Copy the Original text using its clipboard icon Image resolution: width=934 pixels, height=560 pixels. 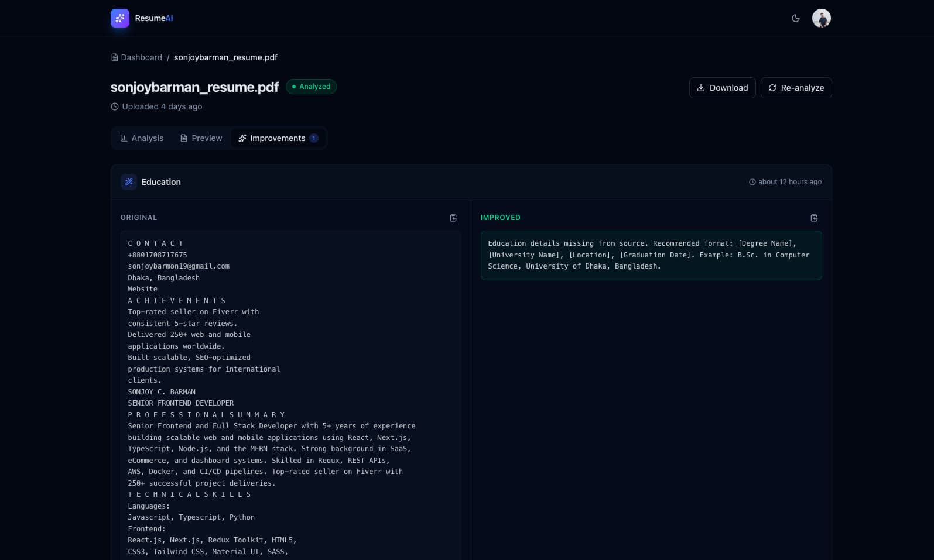[453, 218]
